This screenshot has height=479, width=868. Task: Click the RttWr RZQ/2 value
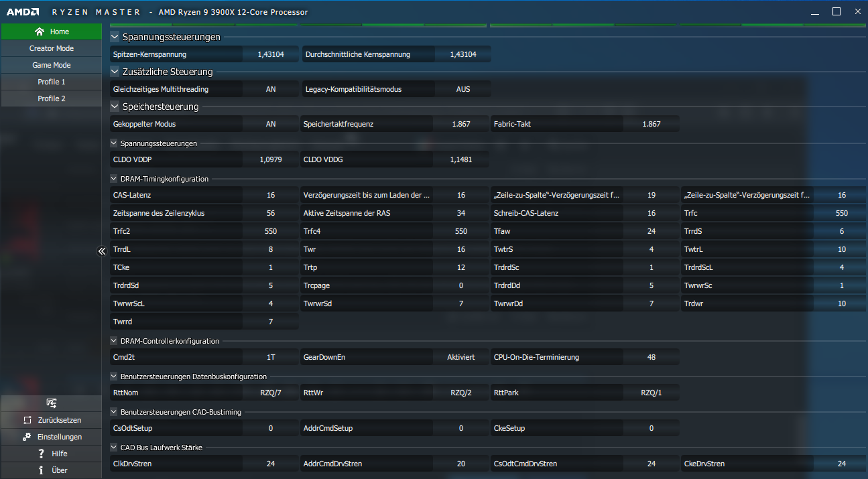461,393
